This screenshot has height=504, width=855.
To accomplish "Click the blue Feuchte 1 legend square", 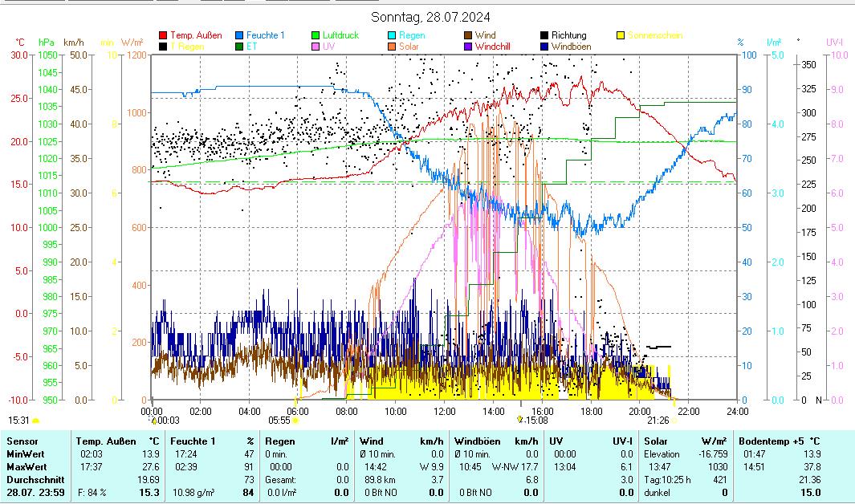I will point(239,35).
